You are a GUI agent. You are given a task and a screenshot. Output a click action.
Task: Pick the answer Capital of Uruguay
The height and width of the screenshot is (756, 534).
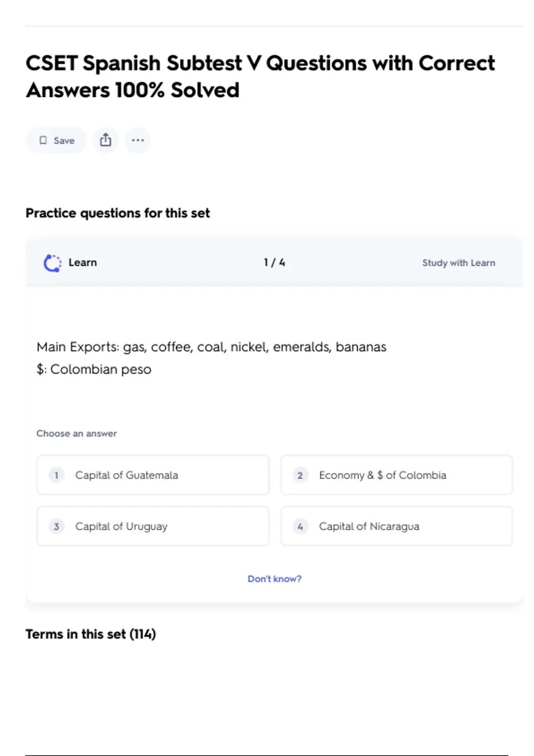tap(153, 526)
